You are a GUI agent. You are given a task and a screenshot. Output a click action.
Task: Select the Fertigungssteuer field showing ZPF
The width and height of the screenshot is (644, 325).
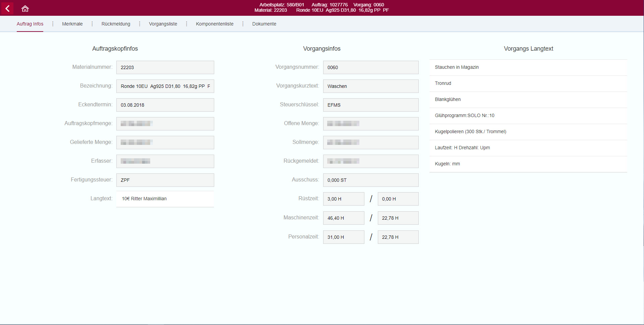tap(165, 180)
